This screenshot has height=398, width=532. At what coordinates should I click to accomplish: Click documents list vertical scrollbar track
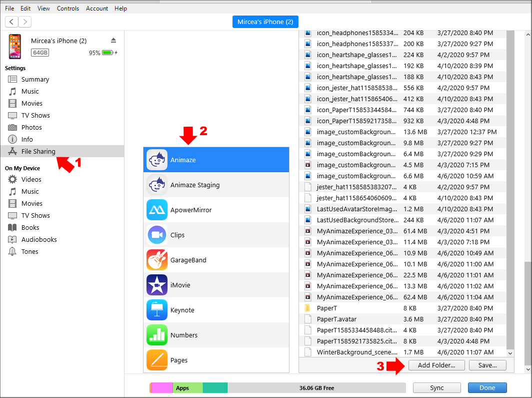[x=510, y=190]
